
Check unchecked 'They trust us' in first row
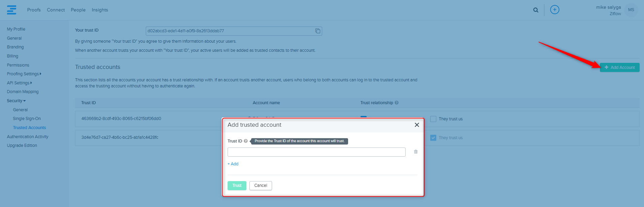[x=433, y=119]
